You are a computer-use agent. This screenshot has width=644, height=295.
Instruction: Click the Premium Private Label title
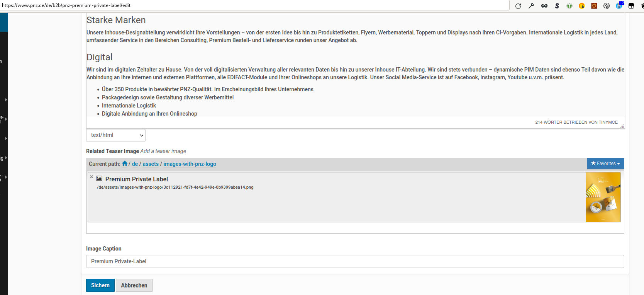pyautogui.click(x=137, y=179)
